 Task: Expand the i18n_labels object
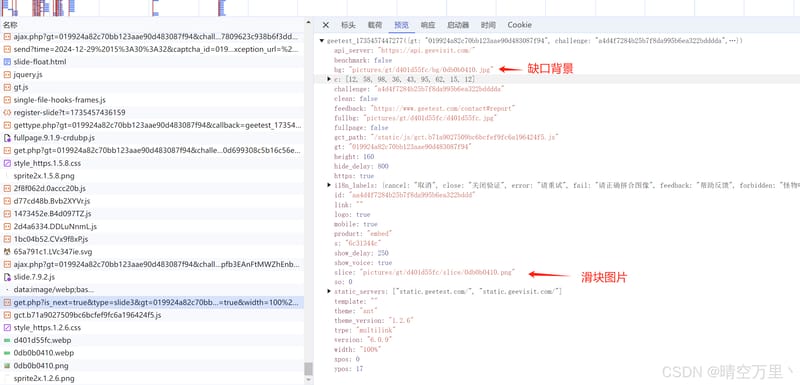[x=329, y=185]
